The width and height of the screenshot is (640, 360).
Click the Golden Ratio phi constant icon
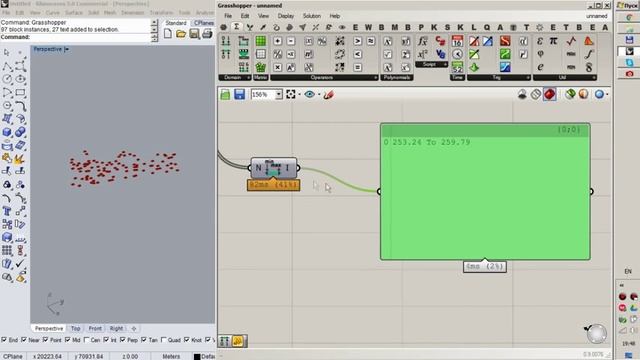click(540, 54)
